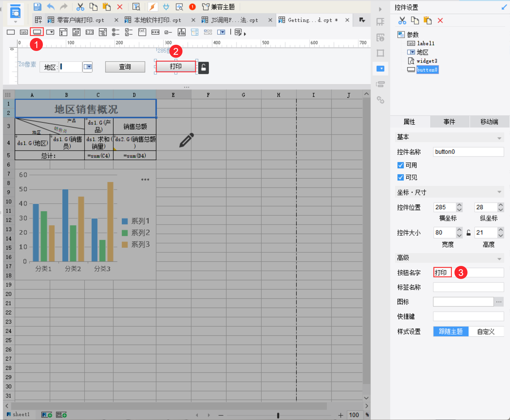Increase the 横坐标 value with the up arrow
Viewport: 510px width, 420px height.
(459, 205)
